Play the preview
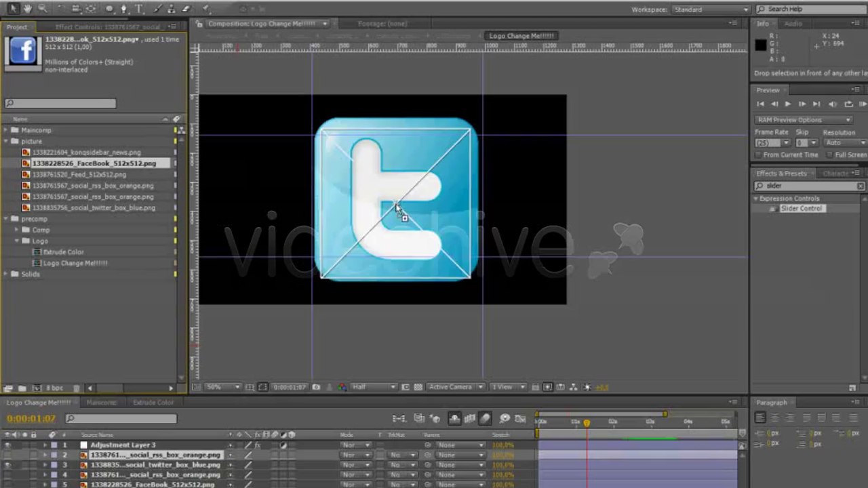The image size is (868, 488). coord(787,104)
